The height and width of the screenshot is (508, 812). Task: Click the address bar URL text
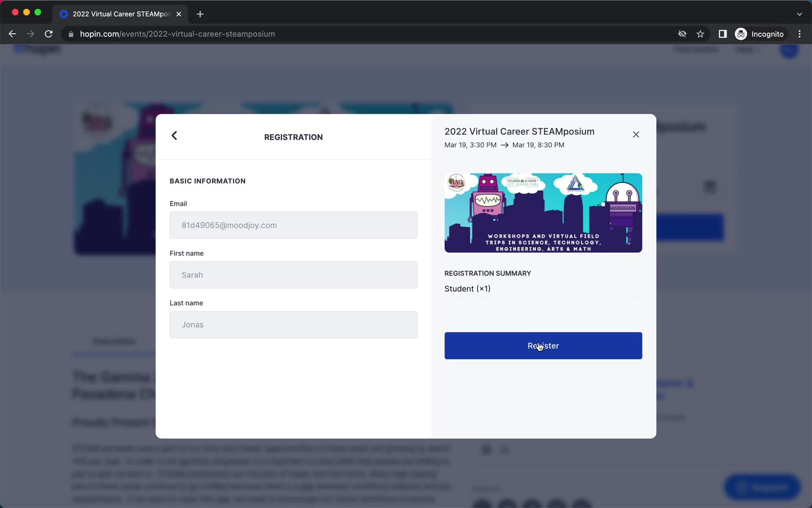pyautogui.click(x=177, y=34)
